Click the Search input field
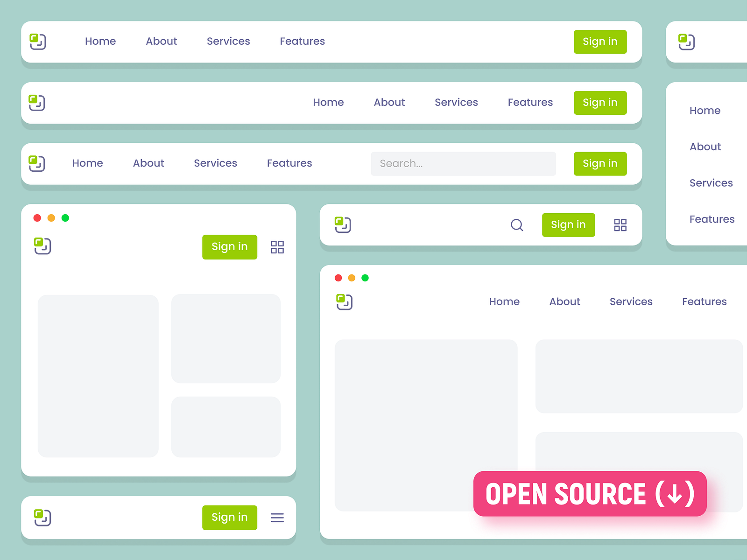This screenshot has height=560, width=747. click(463, 163)
